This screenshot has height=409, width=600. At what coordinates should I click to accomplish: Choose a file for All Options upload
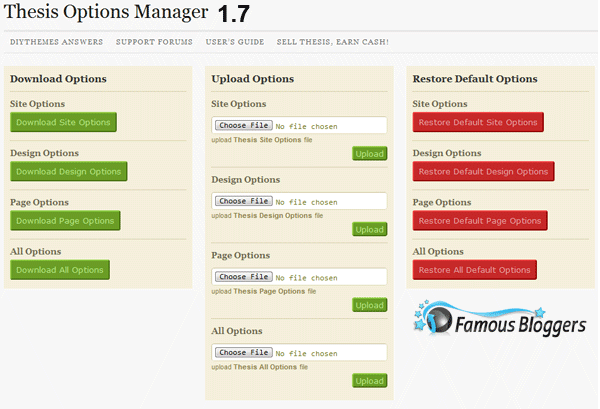point(244,352)
